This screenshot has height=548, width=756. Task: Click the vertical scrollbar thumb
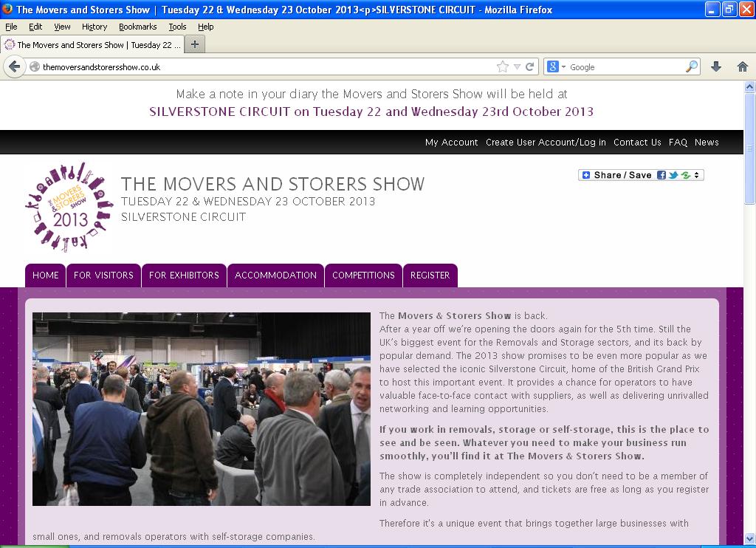pyautogui.click(x=749, y=149)
